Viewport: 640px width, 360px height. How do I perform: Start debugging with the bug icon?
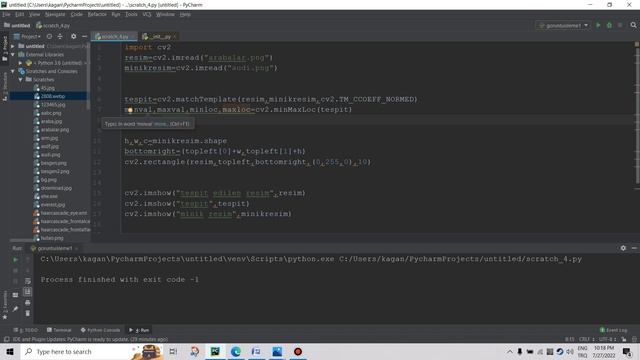point(609,25)
